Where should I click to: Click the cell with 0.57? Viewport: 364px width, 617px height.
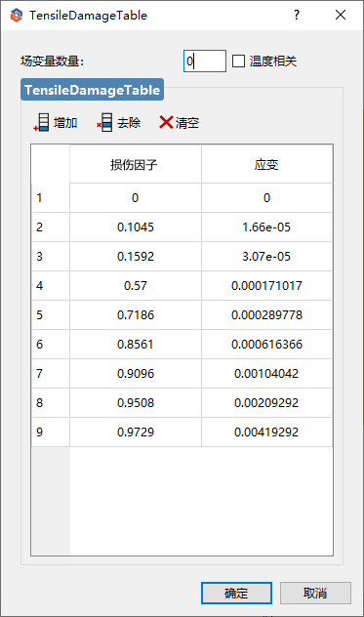pos(136,286)
